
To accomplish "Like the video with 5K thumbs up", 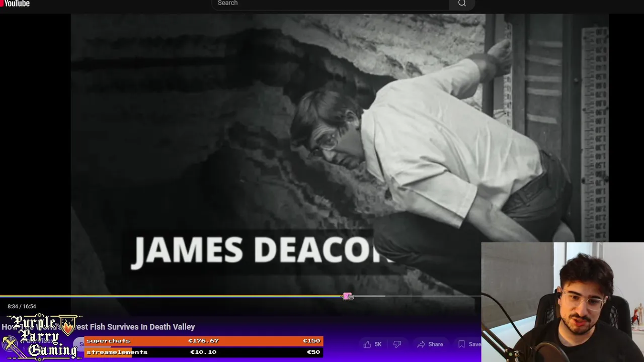I will [x=372, y=344].
